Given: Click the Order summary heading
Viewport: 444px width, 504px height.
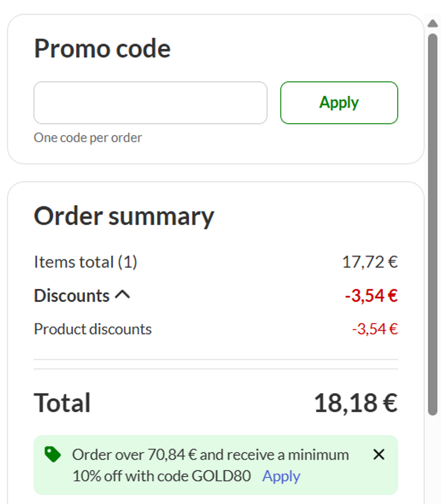Looking at the screenshot, I should 124,216.
